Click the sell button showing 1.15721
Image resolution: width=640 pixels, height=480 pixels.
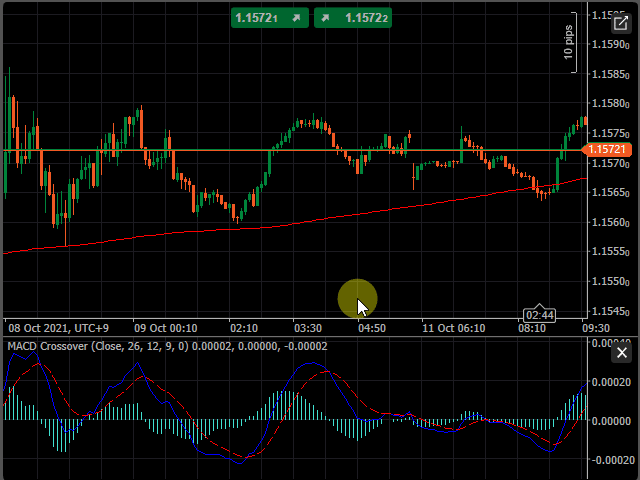(269, 18)
